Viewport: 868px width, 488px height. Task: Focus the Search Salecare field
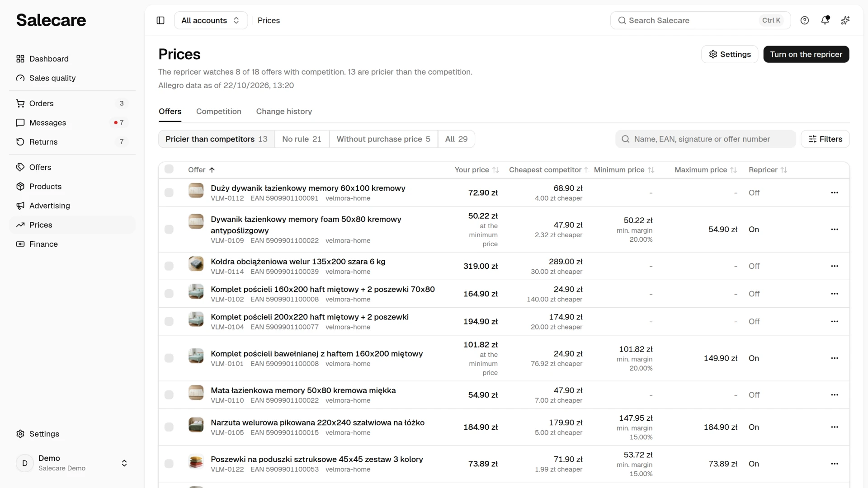click(700, 20)
